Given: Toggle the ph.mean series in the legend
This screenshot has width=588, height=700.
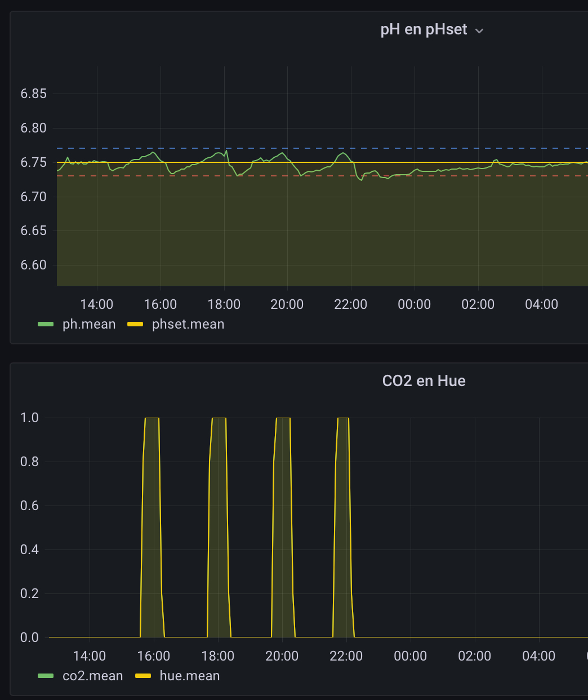Looking at the screenshot, I should [89, 324].
